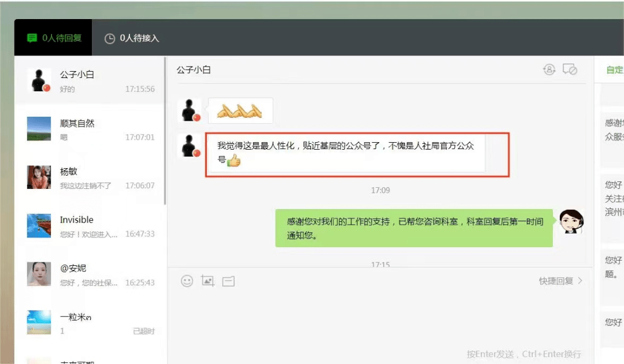Click the sender avatar beside the hands emoji message
This screenshot has height=364, width=624.
(190, 110)
